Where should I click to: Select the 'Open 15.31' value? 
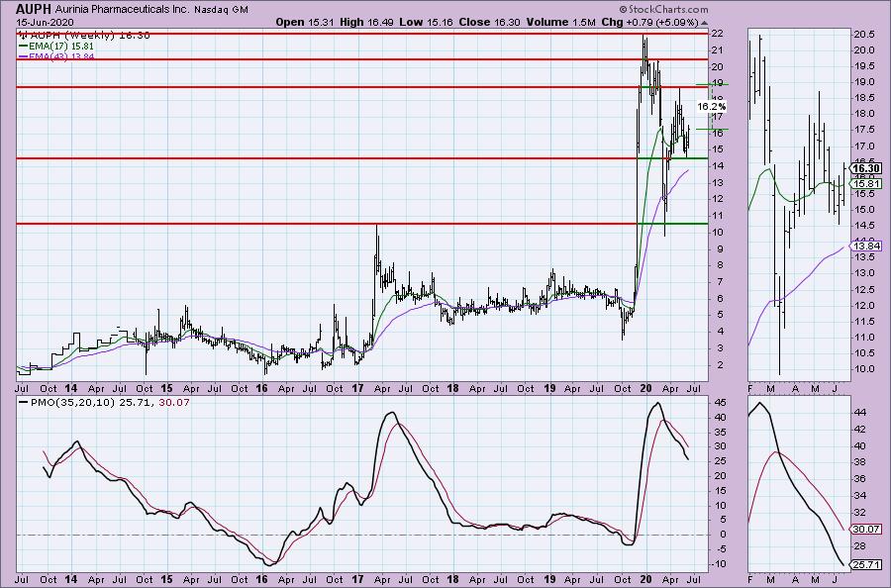[305, 22]
